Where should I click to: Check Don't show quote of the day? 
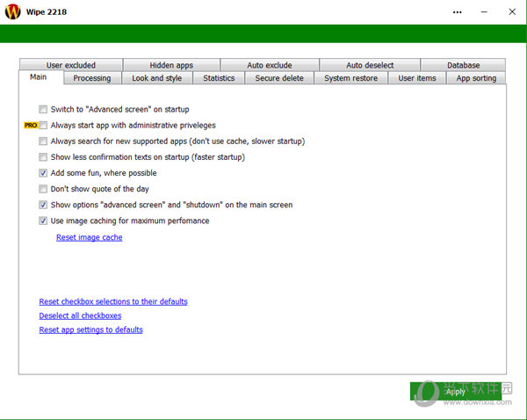[43, 189]
